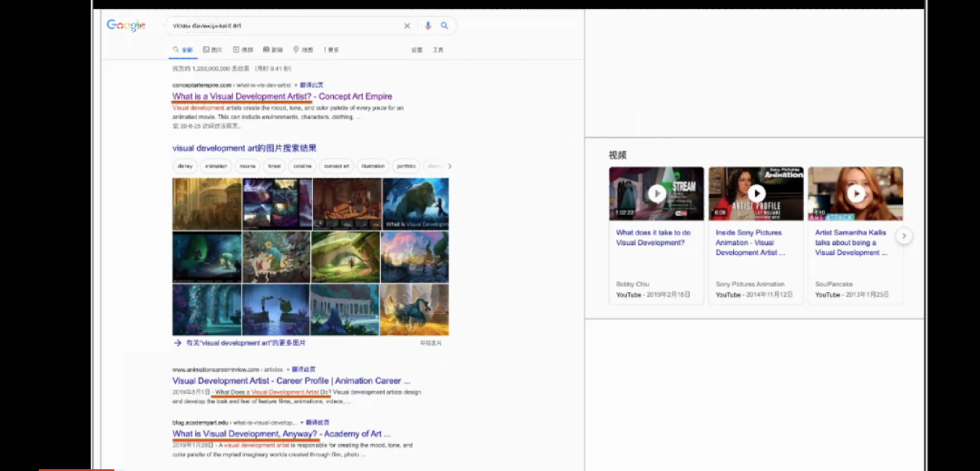The width and height of the screenshot is (980, 471).
Task: Switch to the 地图 (Maps) search tab
Action: (303, 50)
